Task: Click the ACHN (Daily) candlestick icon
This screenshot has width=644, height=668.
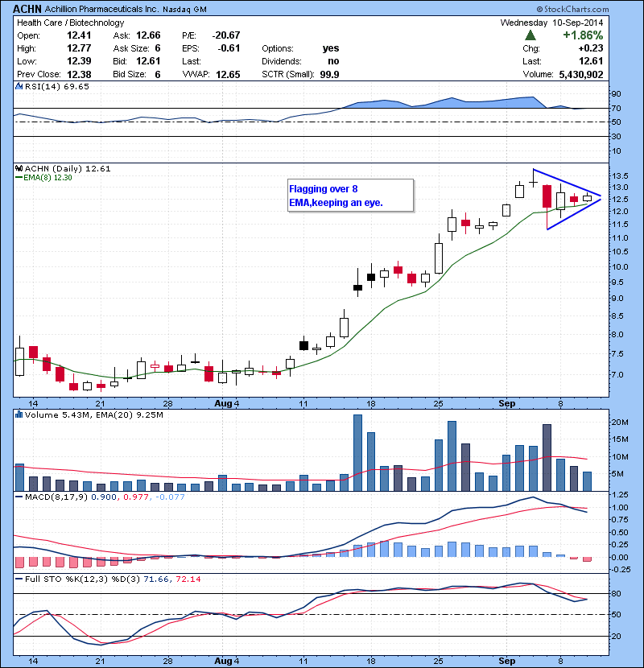Action: (19, 168)
